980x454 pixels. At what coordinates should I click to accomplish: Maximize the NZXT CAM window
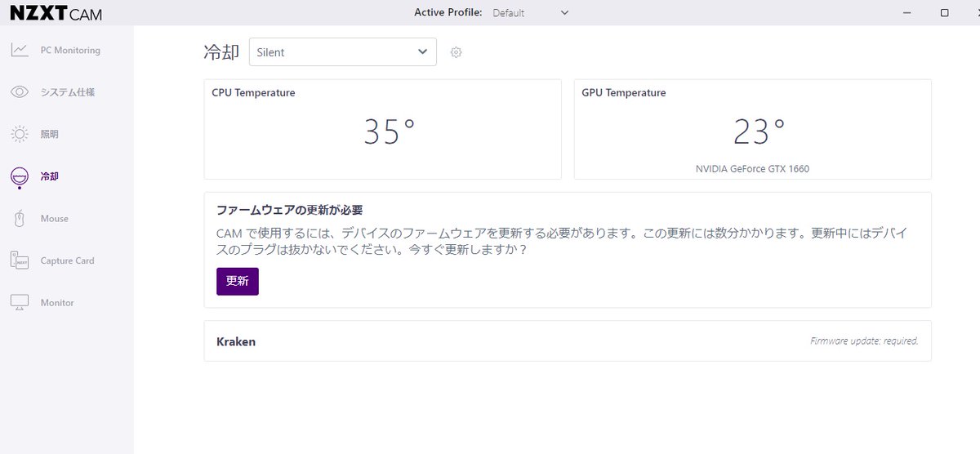point(945,12)
